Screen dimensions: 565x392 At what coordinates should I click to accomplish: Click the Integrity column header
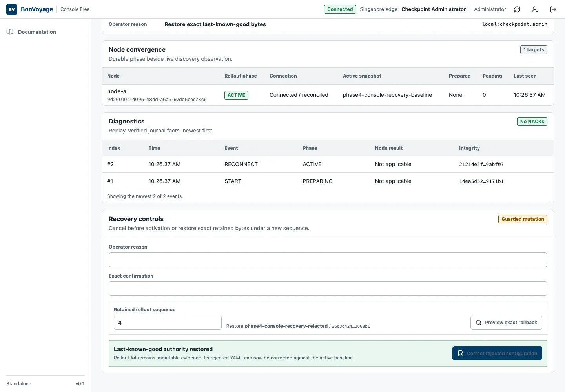pyautogui.click(x=469, y=148)
